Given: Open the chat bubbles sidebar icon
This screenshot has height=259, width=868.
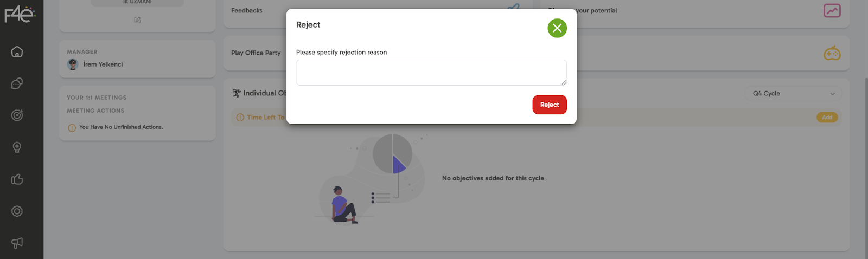Looking at the screenshot, I should click(x=17, y=83).
